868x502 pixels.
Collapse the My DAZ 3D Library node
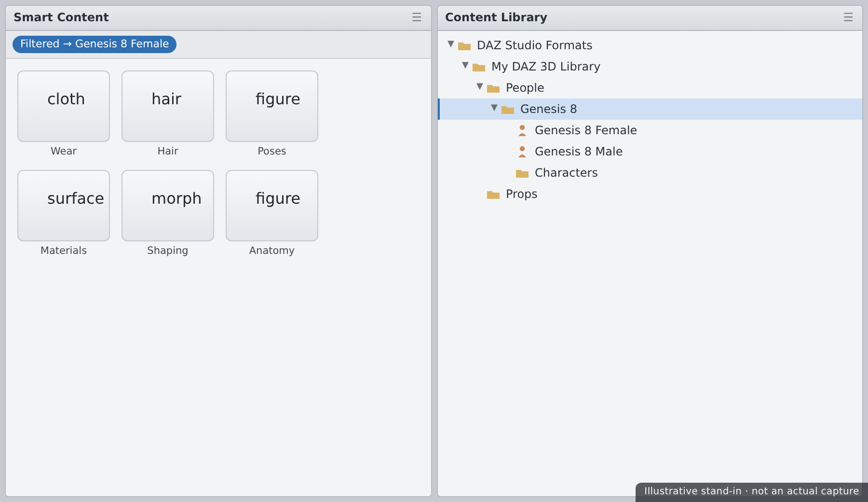point(465,65)
